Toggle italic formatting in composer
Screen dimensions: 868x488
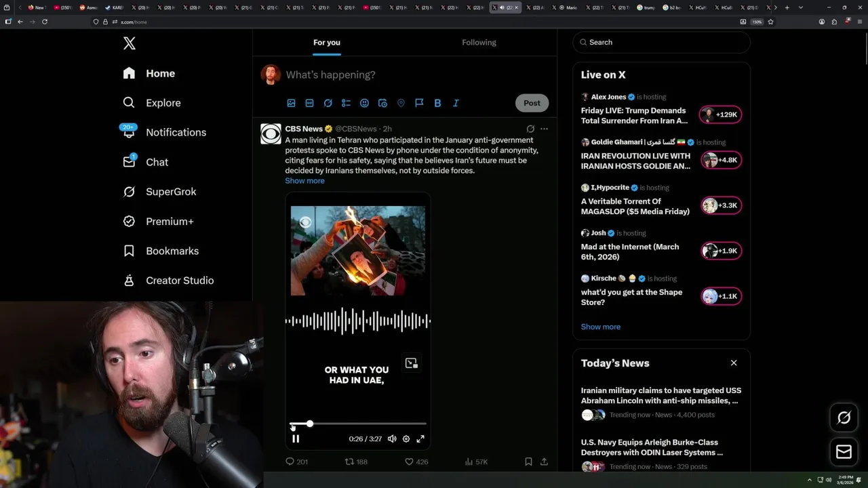coord(456,103)
